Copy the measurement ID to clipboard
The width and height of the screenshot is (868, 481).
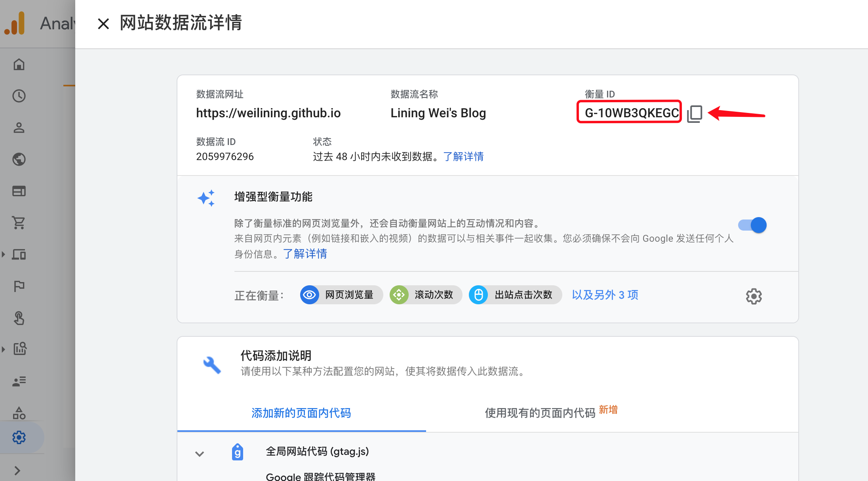click(x=695, y=114)
